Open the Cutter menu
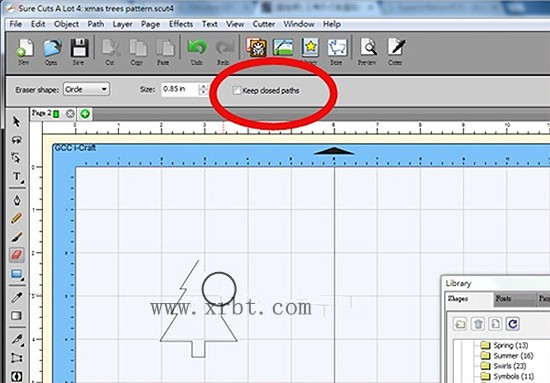This screenshot has width=550, height=383. (263, 24)
